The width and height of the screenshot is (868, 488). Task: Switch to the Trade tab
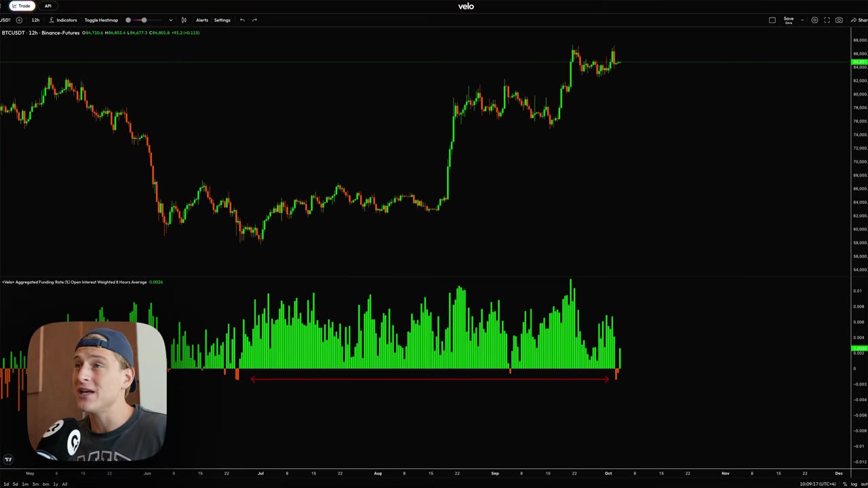tap(21, 6)
